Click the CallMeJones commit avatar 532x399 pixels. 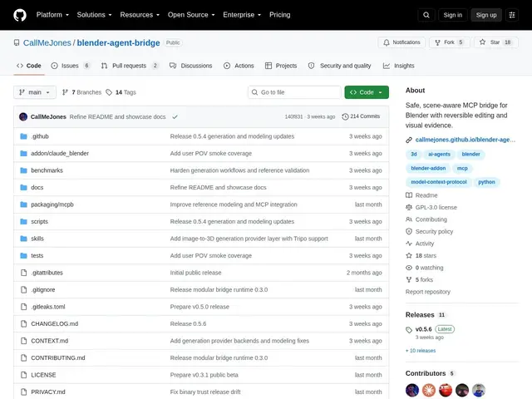[x=23, y=116]
